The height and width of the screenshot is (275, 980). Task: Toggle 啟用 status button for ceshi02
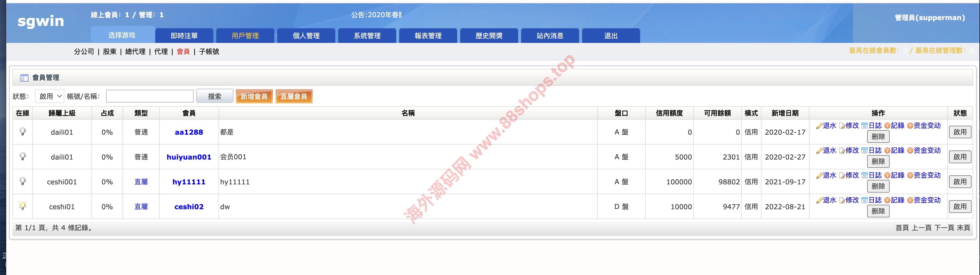tap(959, 207)
